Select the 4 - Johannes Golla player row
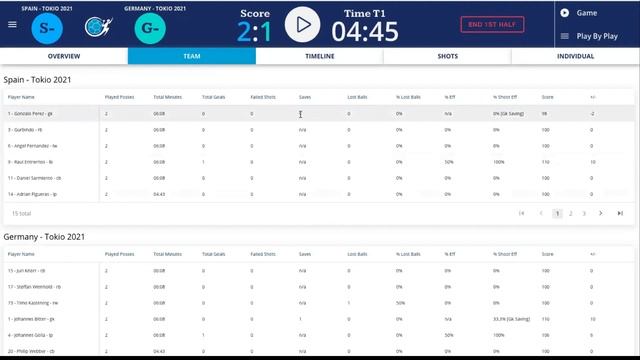Viewport: 640px width, 360px height. 319,335
